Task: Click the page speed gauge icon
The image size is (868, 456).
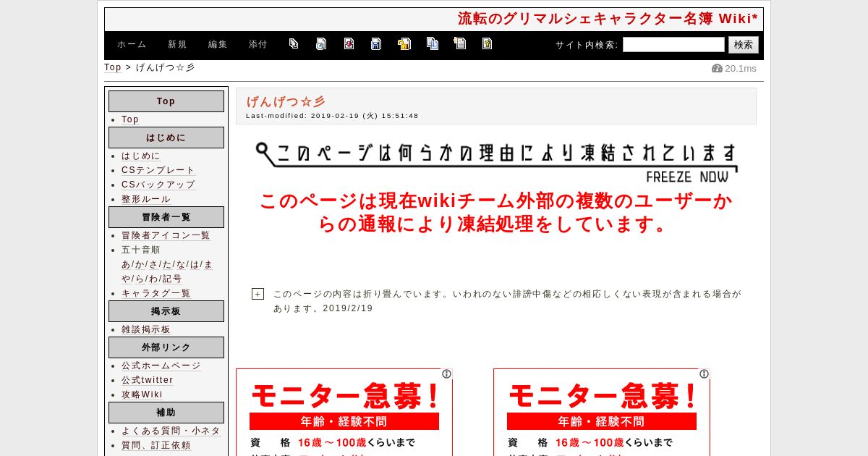Action: [x=717, y=69]
